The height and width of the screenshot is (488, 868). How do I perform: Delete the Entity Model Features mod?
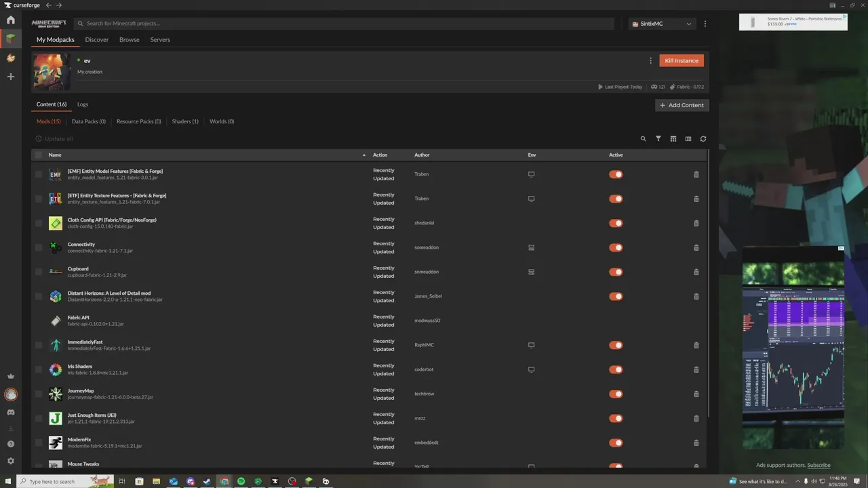click(696, 174)
